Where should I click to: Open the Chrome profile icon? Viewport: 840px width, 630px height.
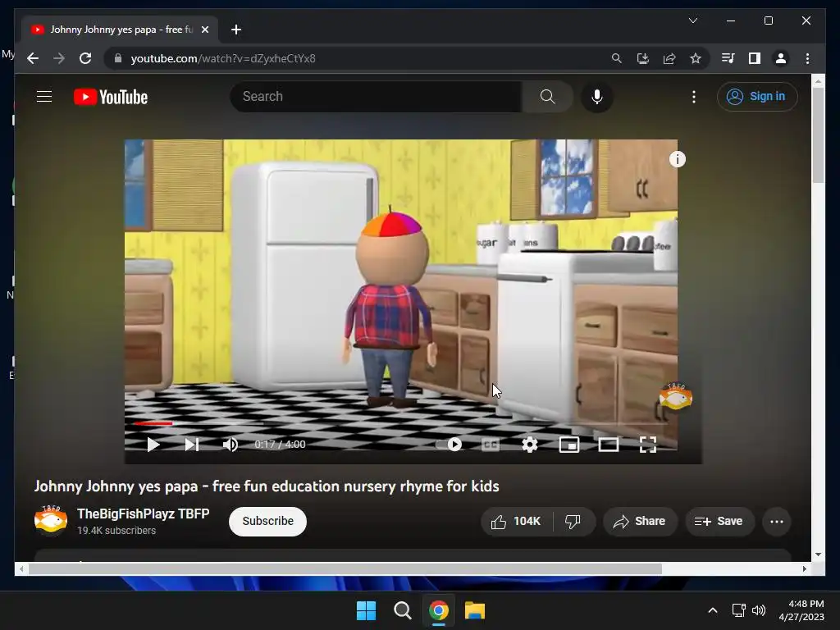click(781, 58)
